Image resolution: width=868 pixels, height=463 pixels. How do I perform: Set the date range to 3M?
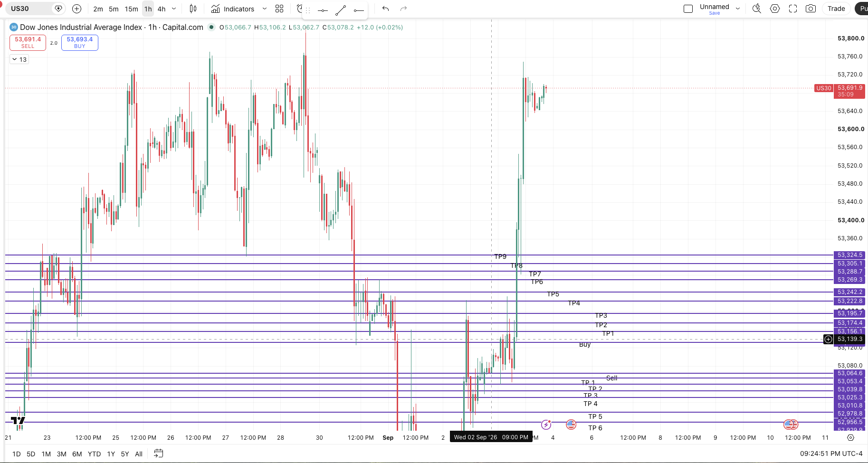pyautogui.click(x=62, y=454)
